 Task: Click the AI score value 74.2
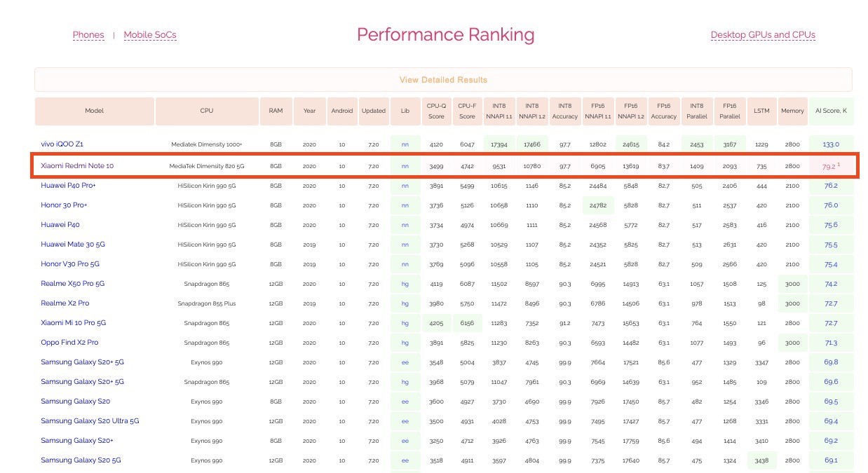(x=831, y=284)
